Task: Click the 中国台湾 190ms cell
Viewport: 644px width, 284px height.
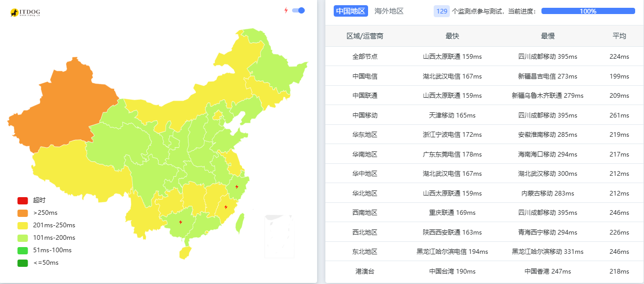Action: pos(452,271)
